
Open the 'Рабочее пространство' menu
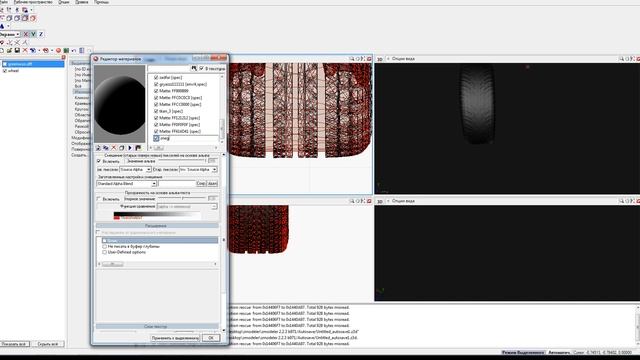(33, 2)
